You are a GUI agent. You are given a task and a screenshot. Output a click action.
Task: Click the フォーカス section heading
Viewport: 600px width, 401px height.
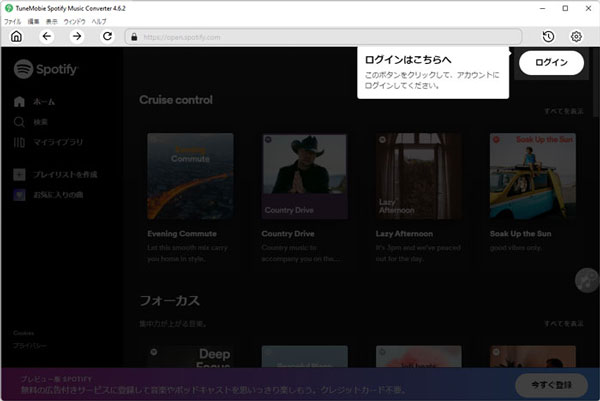[x=170, y=301]
